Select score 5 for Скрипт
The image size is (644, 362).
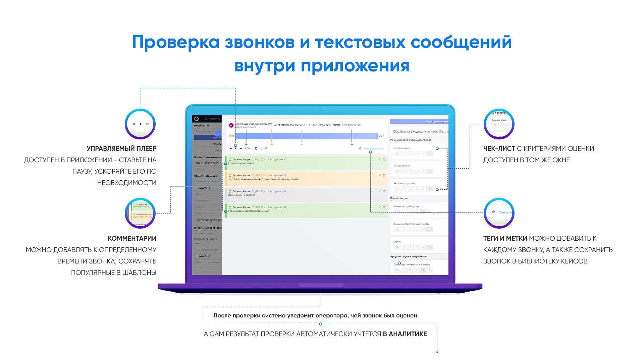[430, 247]
